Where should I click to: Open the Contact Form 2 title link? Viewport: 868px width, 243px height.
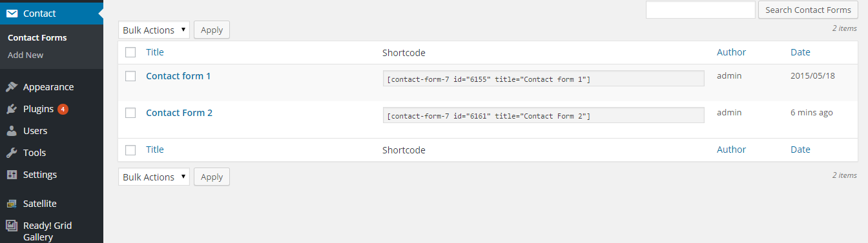(180, 113)
